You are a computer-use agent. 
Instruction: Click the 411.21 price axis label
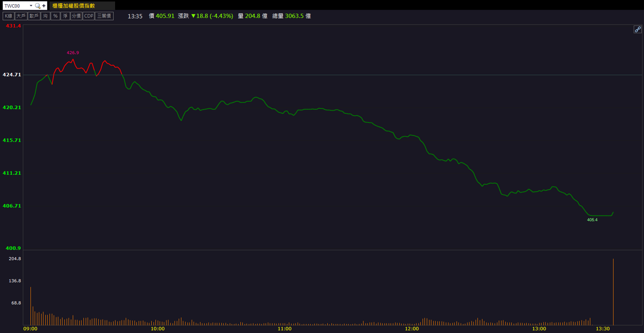tap(12, 173)
